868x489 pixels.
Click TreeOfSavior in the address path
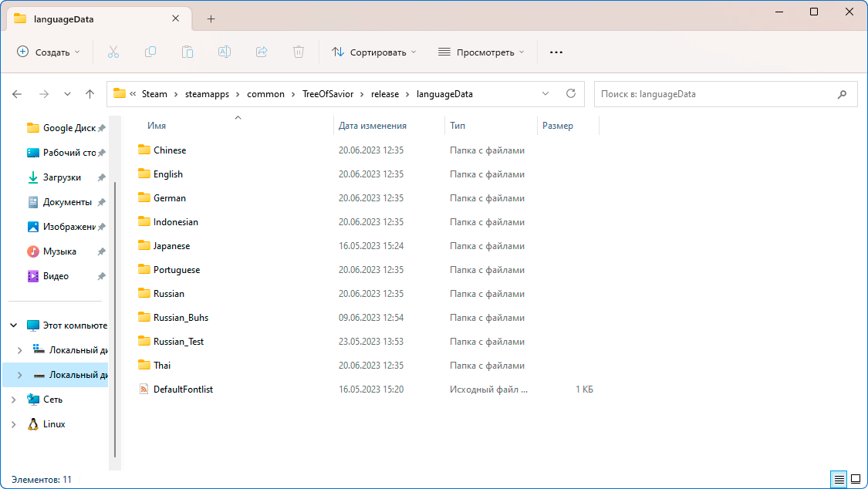(x=328, y=94)
